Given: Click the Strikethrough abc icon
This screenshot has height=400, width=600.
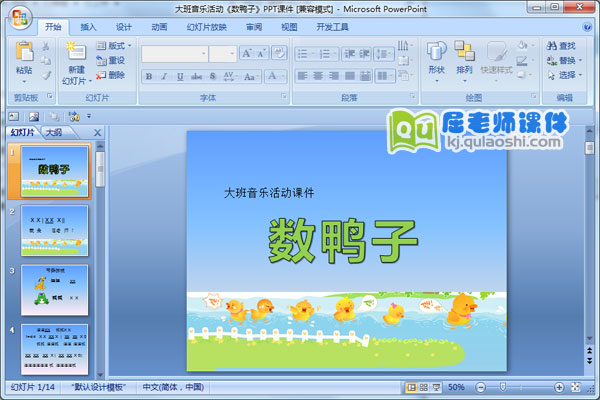Looking at the screenshot, I should coord(196,76).
